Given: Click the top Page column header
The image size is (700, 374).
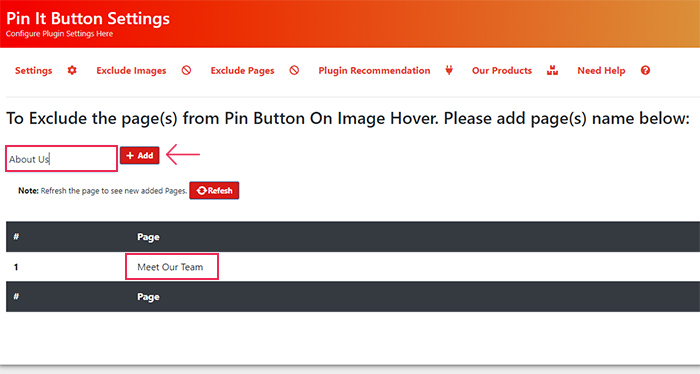Looking at the screenshot, I should 148,237.
